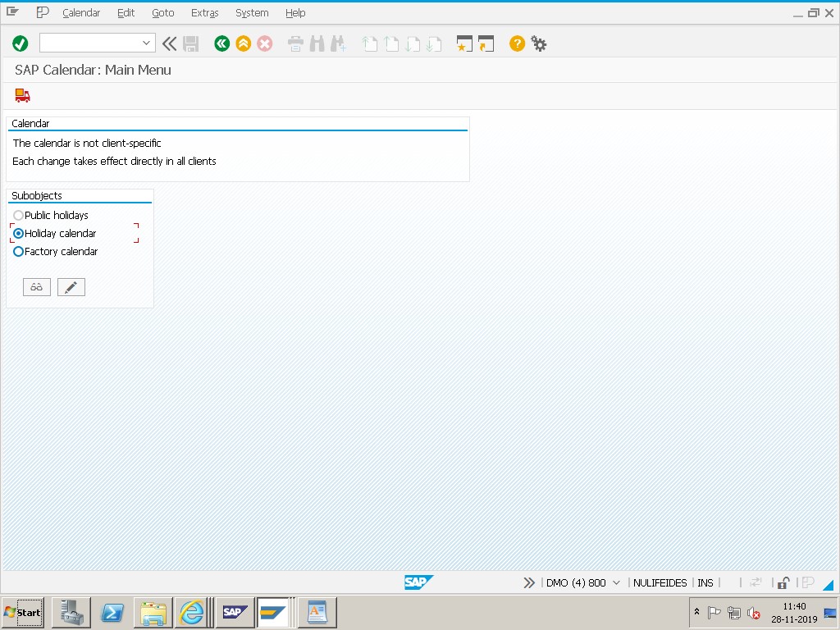Viewport: 840px width, 630px height.
Task: Click the Save floppy disk icon
Action: (x=190, y=43)
